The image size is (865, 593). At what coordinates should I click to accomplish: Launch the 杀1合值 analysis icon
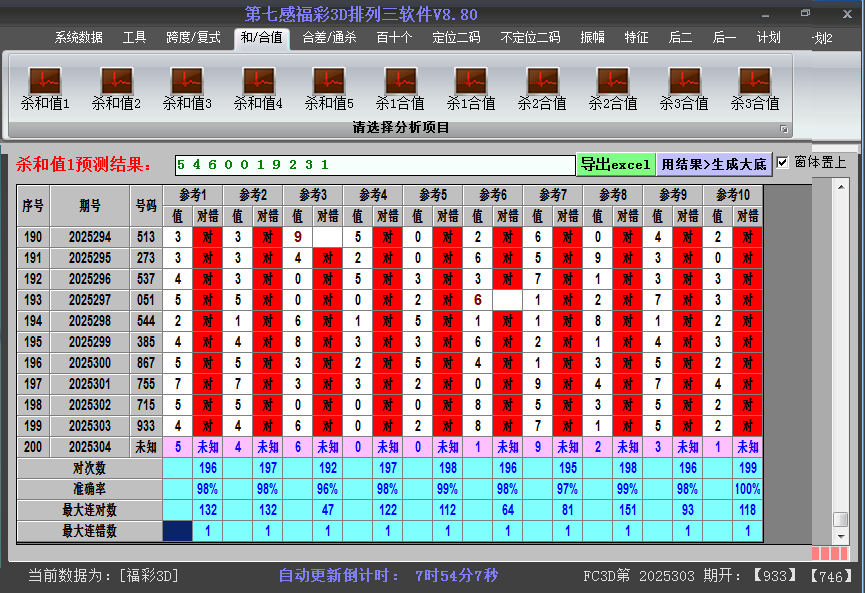pyautogui.click(x=400, y=81)
